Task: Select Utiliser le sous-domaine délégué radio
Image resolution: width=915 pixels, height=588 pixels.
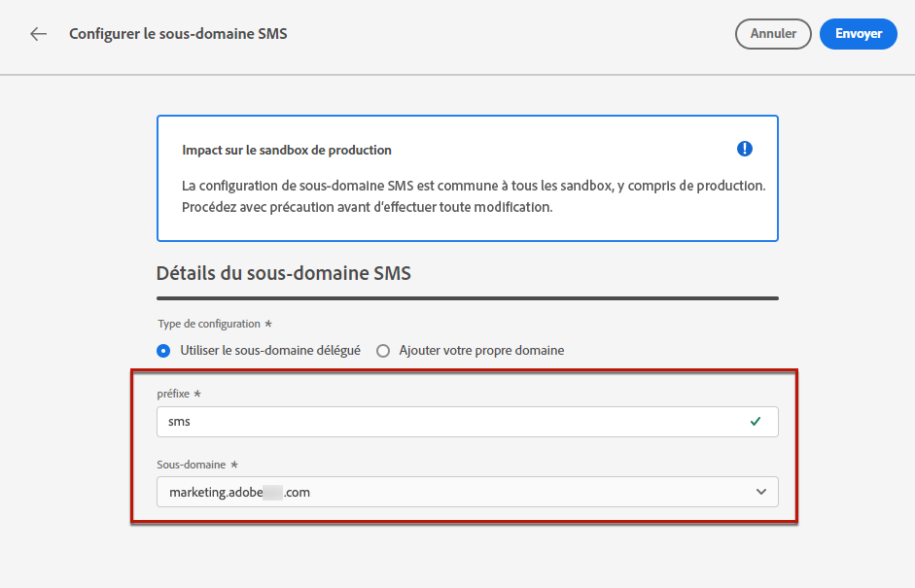Action: coord(163,351)
